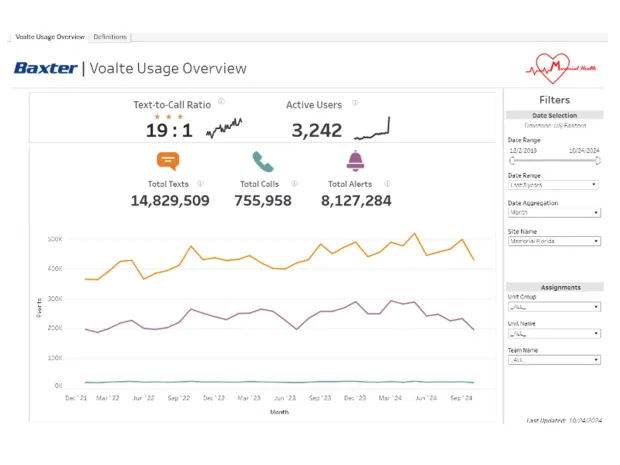Click the three-star rating above ratio
Image resolution: width=620 pixels, height=465 pixels.
click(x=169, y=117)
